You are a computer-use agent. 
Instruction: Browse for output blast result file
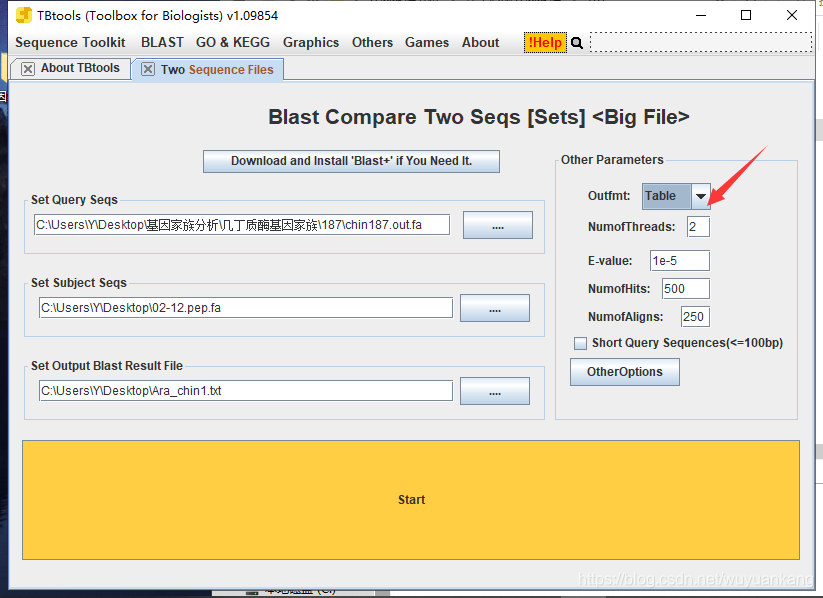click(495, 391)
